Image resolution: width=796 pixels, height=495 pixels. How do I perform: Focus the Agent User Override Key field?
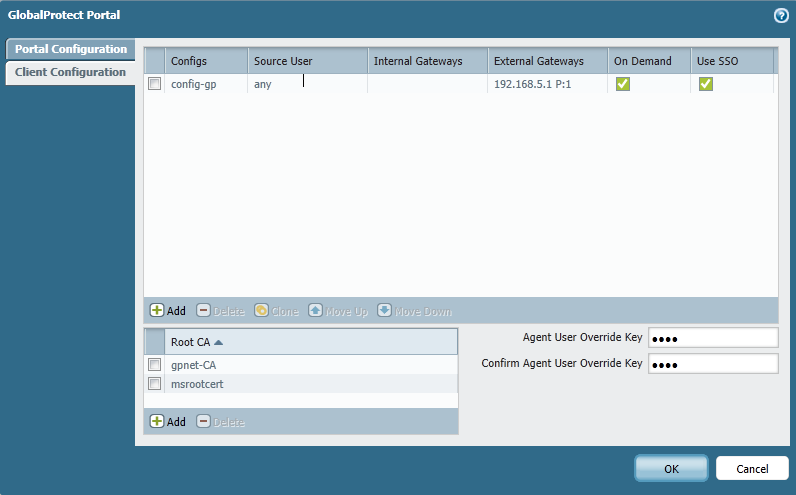tap(713, 338)
